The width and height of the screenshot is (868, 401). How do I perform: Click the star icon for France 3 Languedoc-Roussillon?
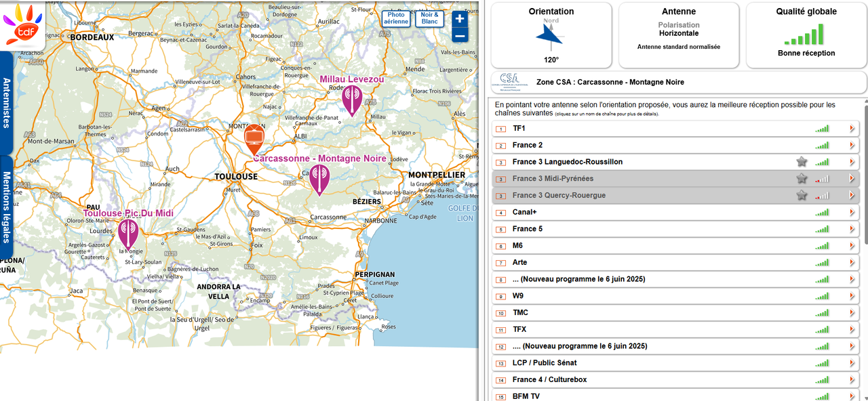click(802, 162)
